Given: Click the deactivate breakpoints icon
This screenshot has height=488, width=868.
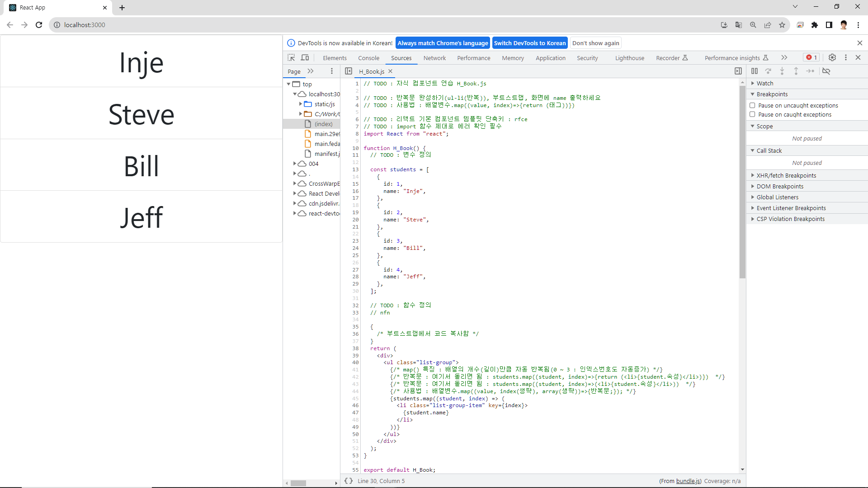Looking at the screenshot, I should coord(826,71).
